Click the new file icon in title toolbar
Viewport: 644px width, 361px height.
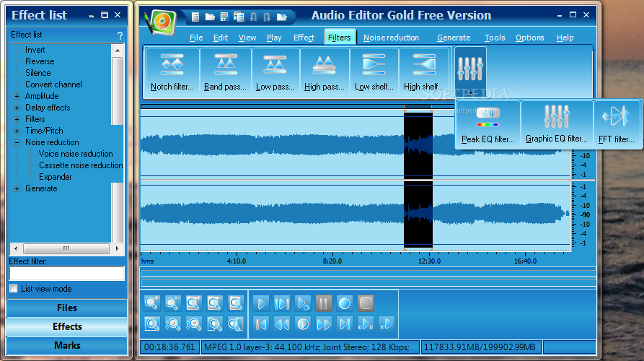pyautogui.click(x=195, y=17)
